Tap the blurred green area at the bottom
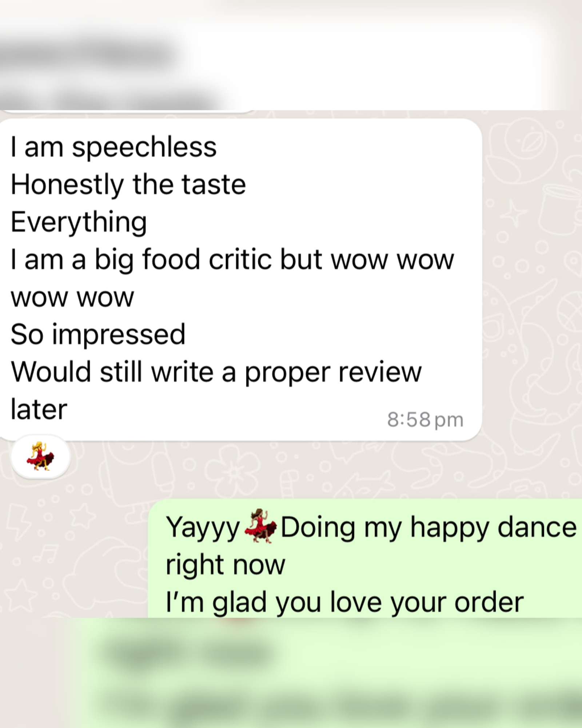Screen dimensions: 582x728 327,672
